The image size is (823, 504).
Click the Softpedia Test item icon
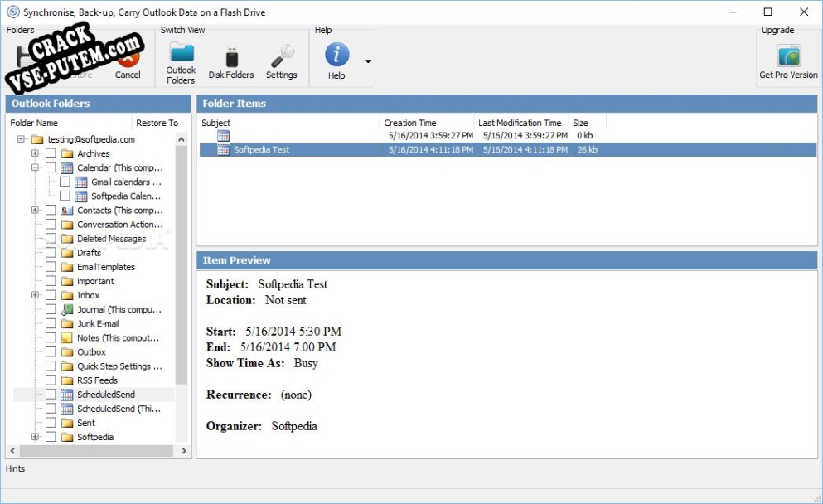click(x=223, y=149)
